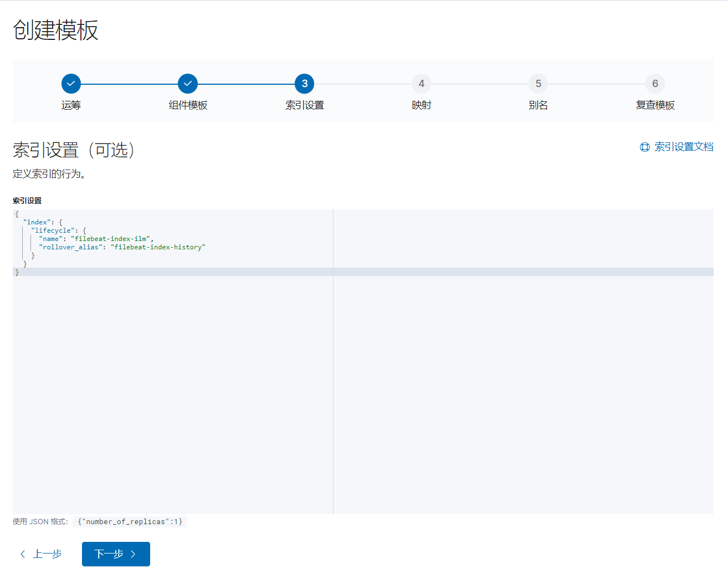Image resolution: width=728 pixels, height=579 pixels.
Task: Click the help lifebuoy icon beside 索引设置文档
Action: pos(645,147)
